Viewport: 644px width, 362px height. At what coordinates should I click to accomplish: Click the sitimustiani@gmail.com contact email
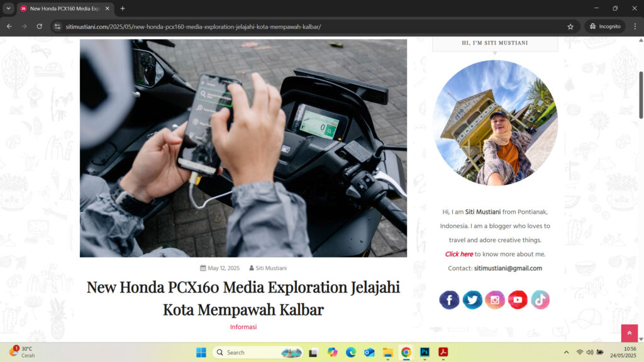508,268
